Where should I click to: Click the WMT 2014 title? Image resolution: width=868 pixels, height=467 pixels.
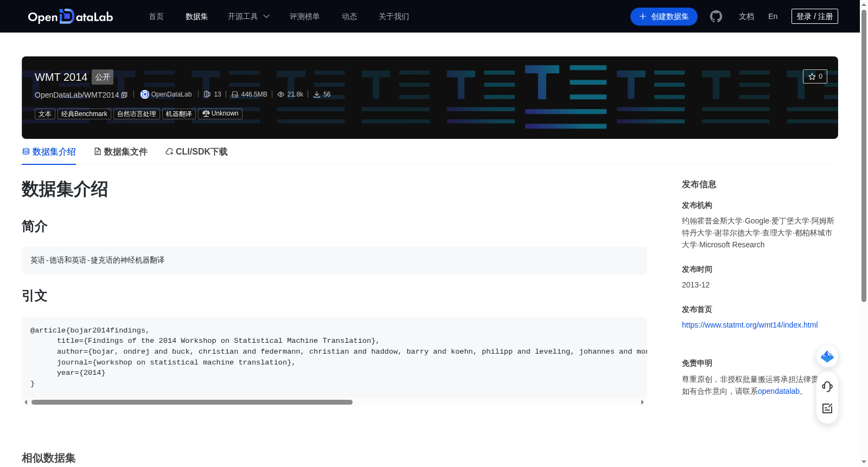[61, 77]
